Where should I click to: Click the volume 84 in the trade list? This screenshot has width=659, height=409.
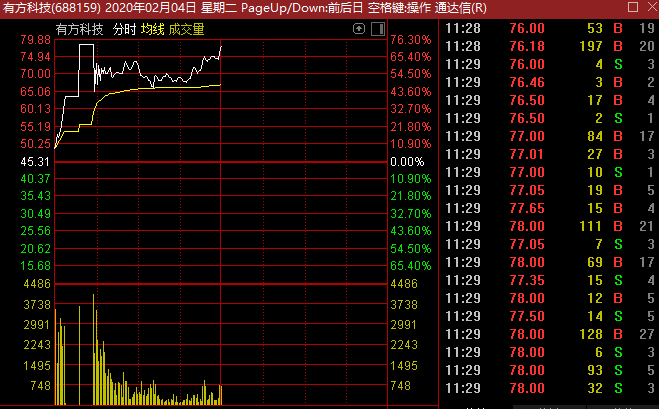pyautogui.click(x=595, y=136)
